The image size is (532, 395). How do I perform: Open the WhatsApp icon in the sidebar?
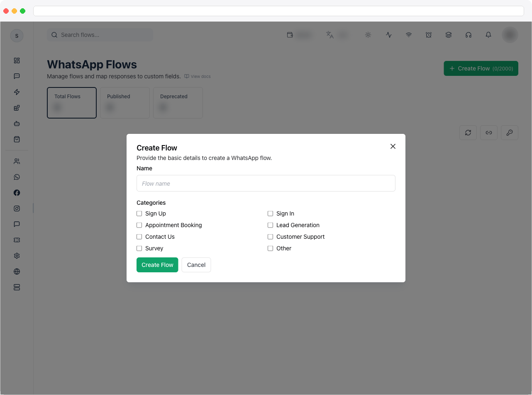click(17, 177)
